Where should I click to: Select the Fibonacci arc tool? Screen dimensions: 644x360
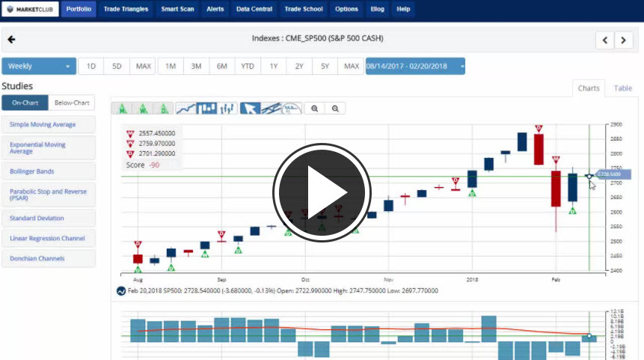tap(292, 109)
